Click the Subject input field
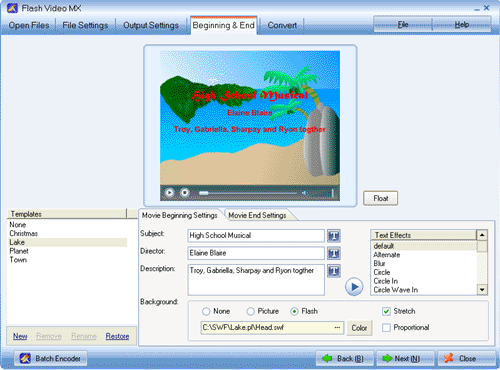 256,236
